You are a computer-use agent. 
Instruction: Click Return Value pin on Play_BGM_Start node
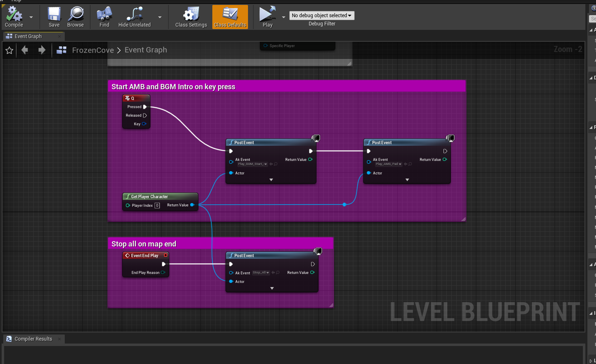click(x=310, y=160)
